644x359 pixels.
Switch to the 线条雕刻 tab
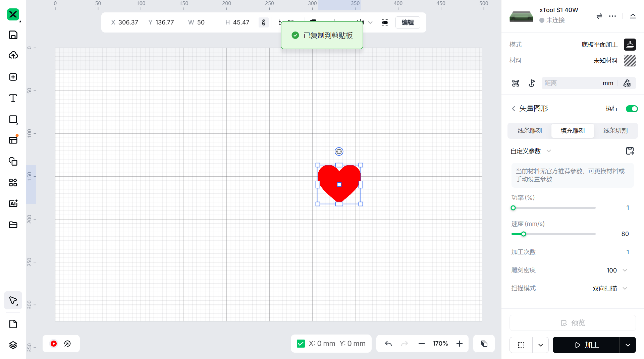tap(530, 130)
